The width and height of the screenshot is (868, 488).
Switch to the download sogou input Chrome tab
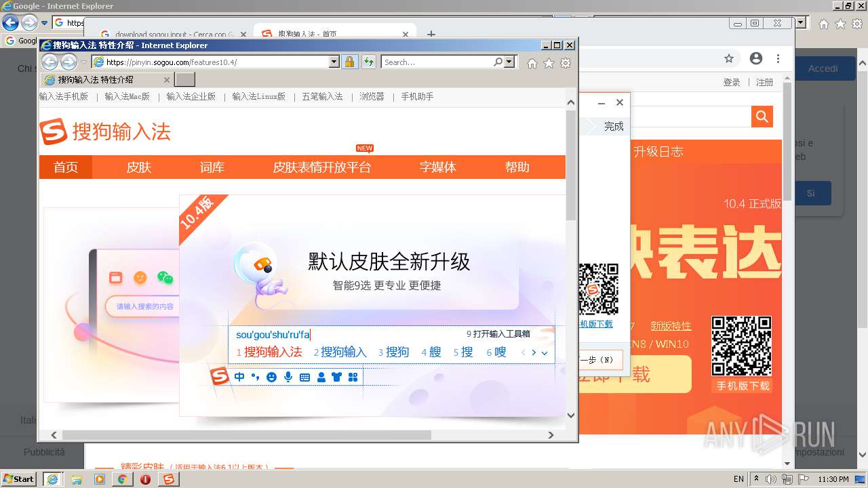tap(173, 35)
